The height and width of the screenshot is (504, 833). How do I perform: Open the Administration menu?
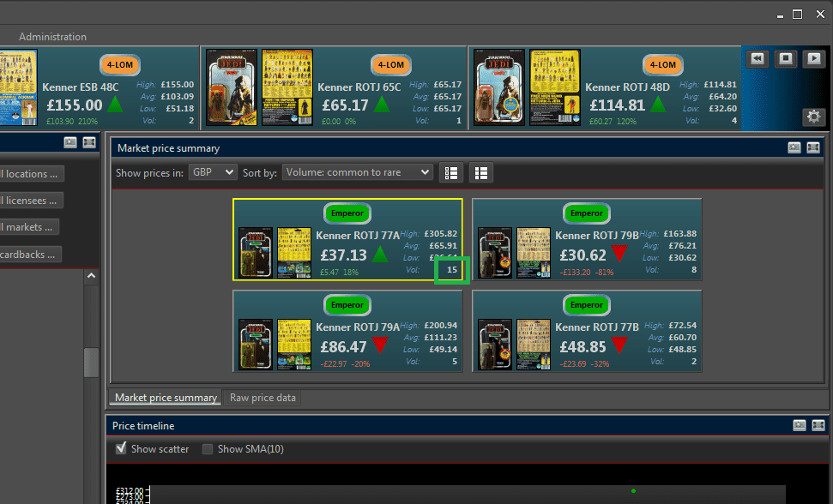tap(52, 37)
